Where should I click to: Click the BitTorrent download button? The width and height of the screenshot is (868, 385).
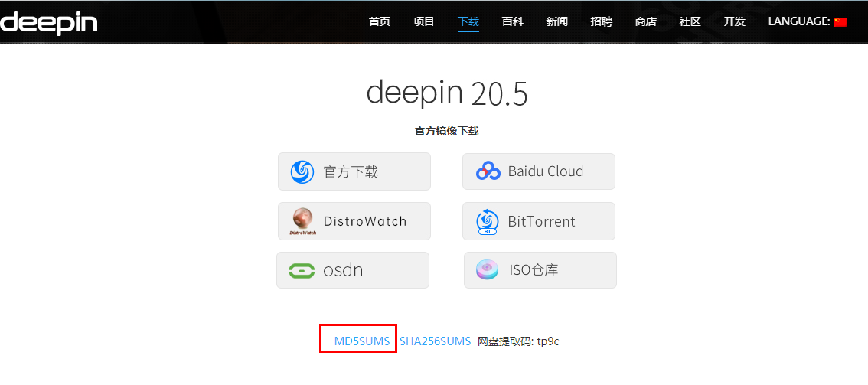coord(539,221)
